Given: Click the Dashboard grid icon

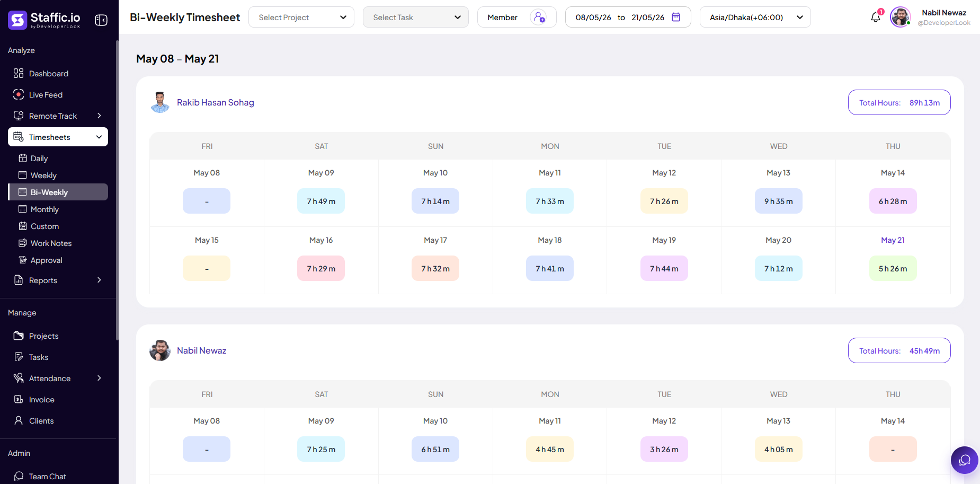Looking at the screenshot, I should [19, 73].
